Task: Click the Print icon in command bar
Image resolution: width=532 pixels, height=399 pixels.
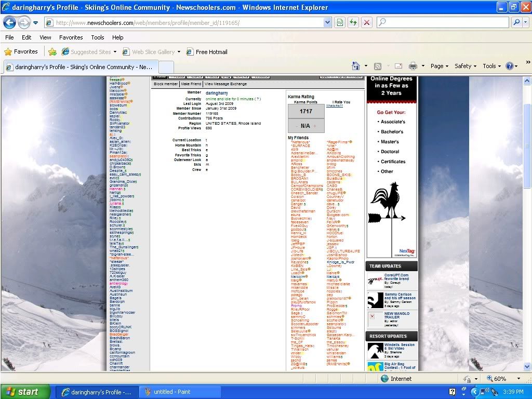Action: coord(413,66)
